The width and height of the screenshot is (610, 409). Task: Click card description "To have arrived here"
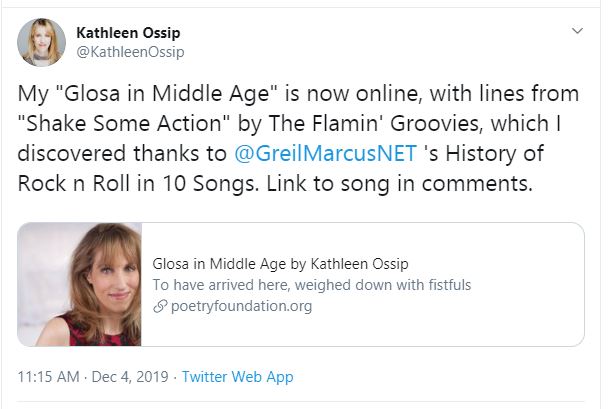(311, 285)
